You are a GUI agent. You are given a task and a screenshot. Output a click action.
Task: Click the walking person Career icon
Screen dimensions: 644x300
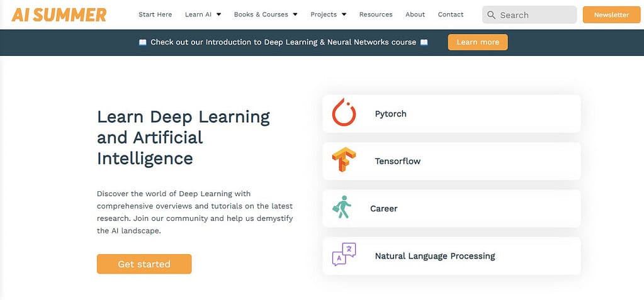(x=342, y=207)
